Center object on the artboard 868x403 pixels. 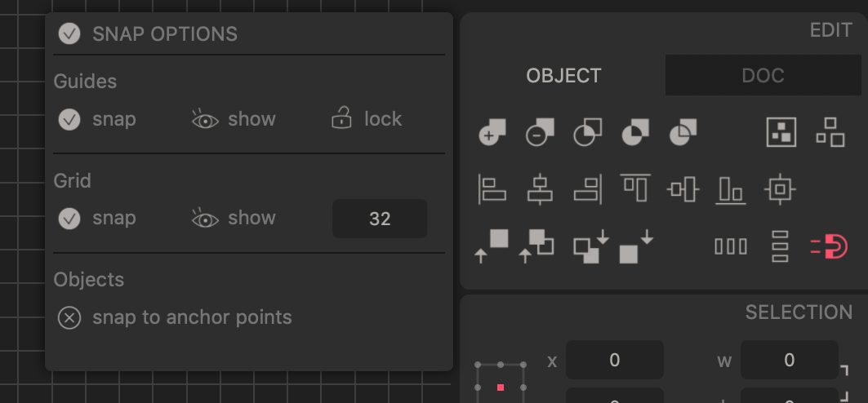click(x=780, y=189)
